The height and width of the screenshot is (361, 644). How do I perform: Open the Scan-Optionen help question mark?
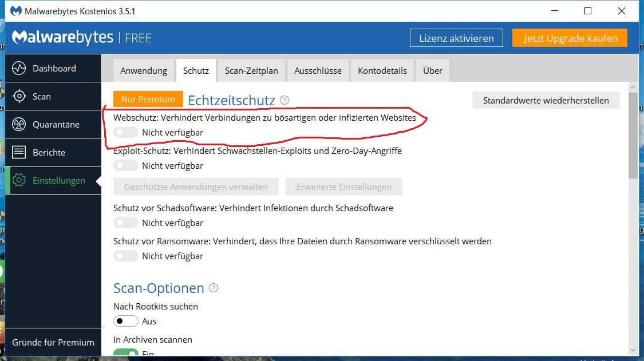214,288
